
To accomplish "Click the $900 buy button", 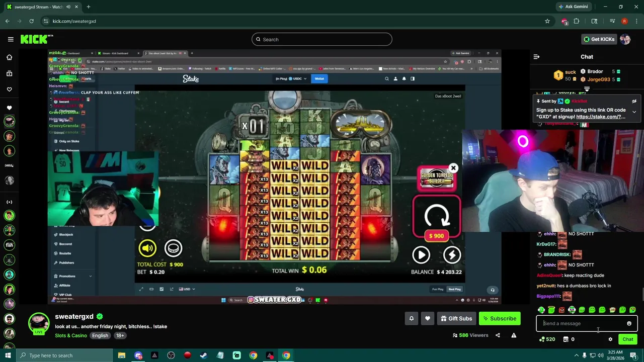I will pyautogui.click(x=436, y=236).
